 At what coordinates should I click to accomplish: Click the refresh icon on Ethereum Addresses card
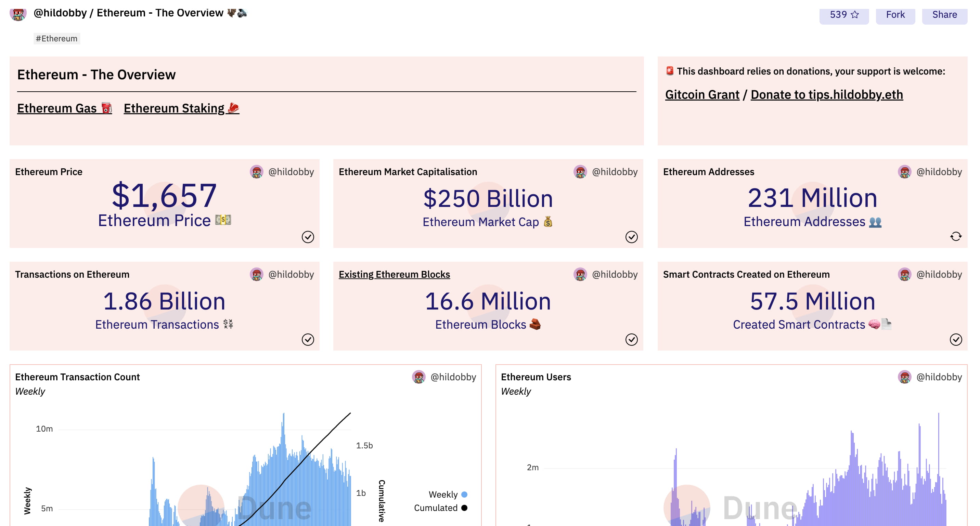[956, 237]
